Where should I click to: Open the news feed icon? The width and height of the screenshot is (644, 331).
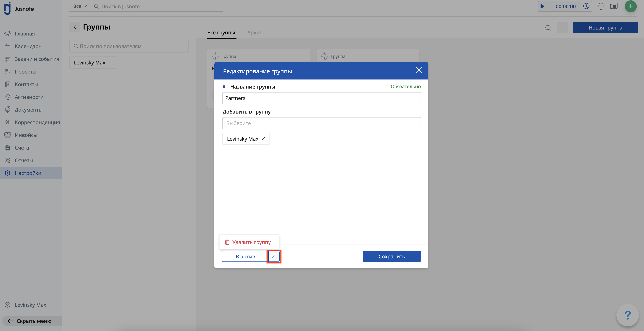pyautogui.click(x=614, y=6)
